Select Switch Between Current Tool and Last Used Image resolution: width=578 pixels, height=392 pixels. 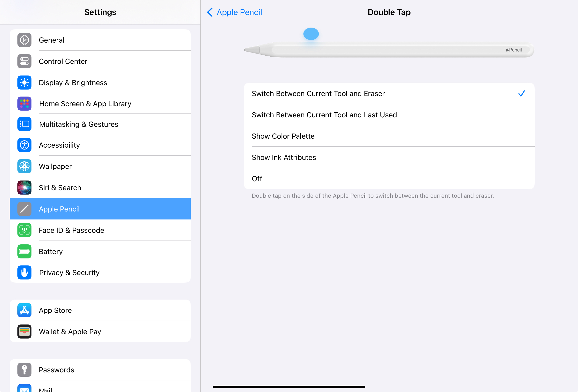[389, 115]
